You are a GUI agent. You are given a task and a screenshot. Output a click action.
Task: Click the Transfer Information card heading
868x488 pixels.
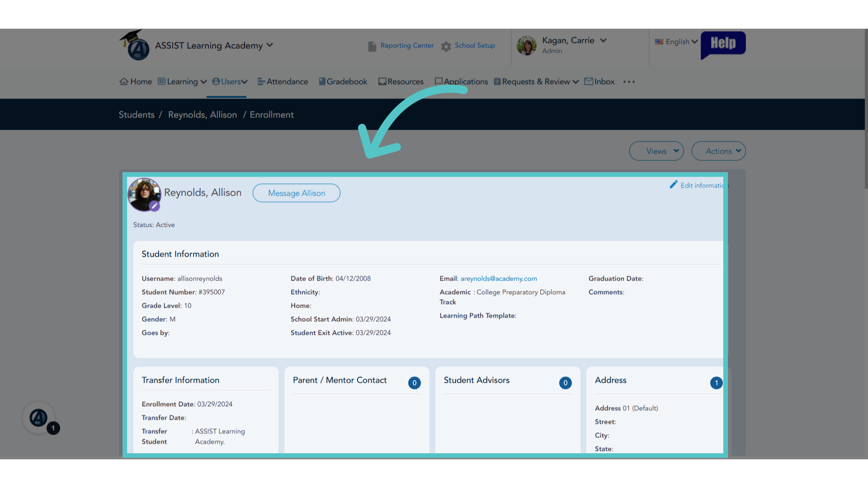[x=180, y=380]
